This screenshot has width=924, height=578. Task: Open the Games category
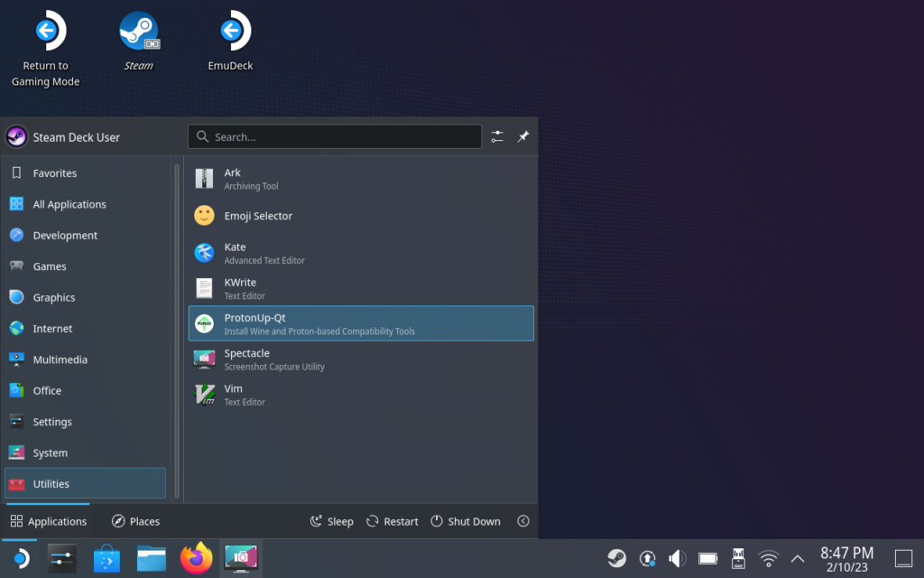86,266
